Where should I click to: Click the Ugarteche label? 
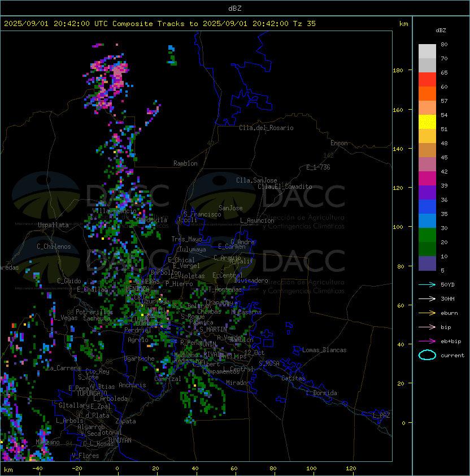click(140, 358)
